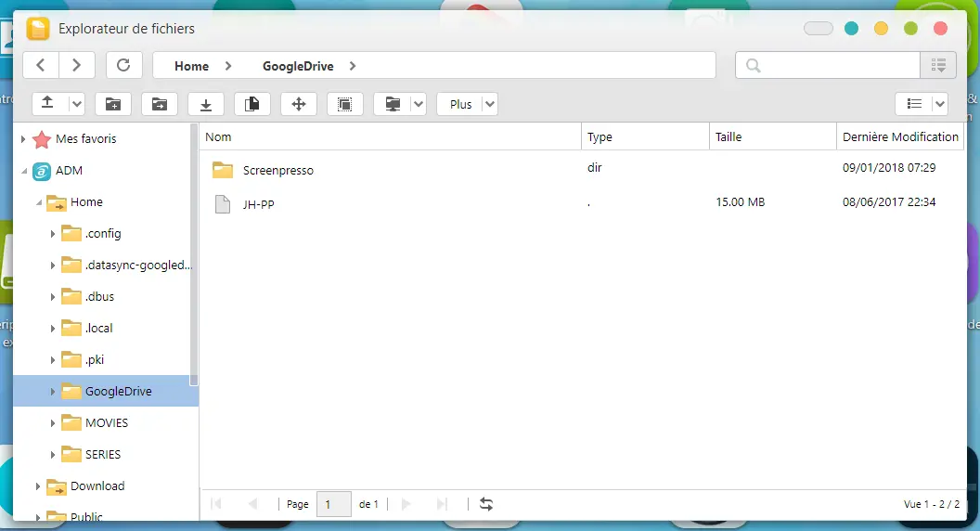The image size is (980, 531).
Task: Click the pagination refresh arrows icon
Action: coord(486,504)
